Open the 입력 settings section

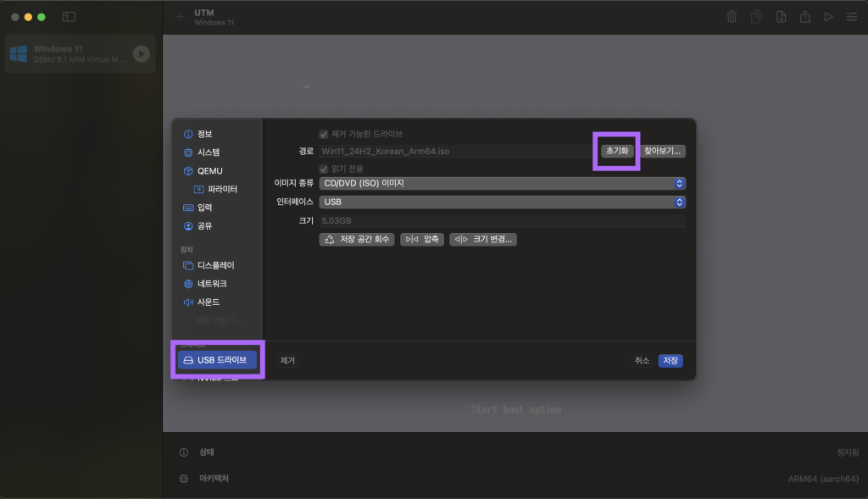click(x=198, y=208)
